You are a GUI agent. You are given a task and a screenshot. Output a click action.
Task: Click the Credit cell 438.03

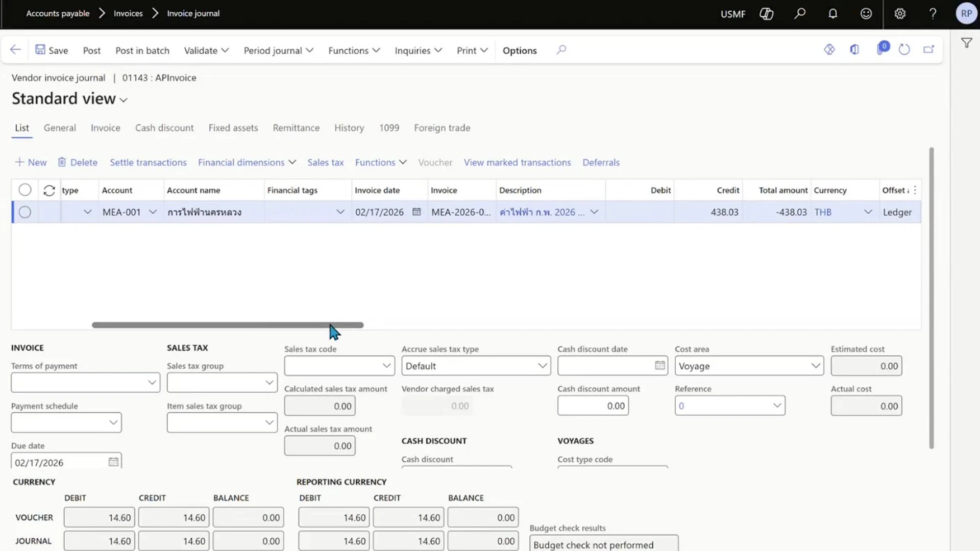pyautogui.click(x=708, y=212)
